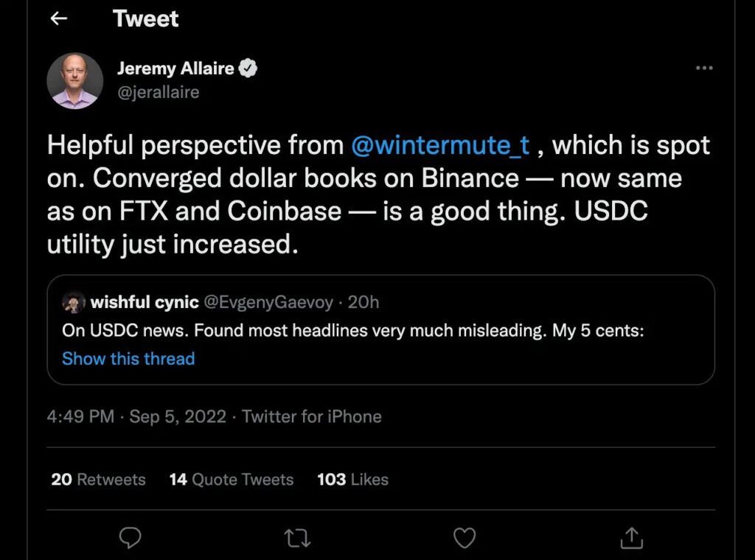Open wishful cynic's profile avatar
The height and width of the screenshot is (560, 755).
(74, 301)
